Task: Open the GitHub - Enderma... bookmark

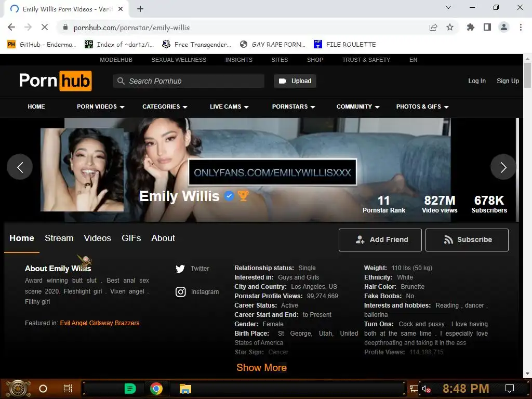Action: click(x=42, y=45)
